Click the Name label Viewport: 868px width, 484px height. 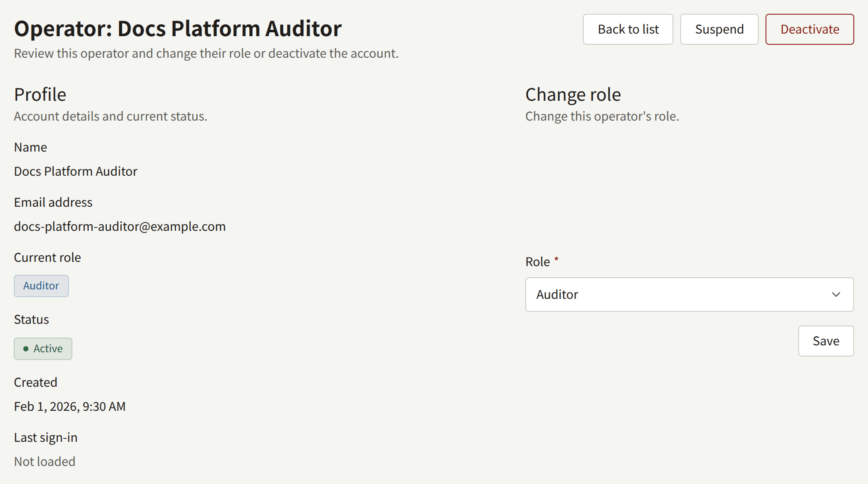(31, 147)
